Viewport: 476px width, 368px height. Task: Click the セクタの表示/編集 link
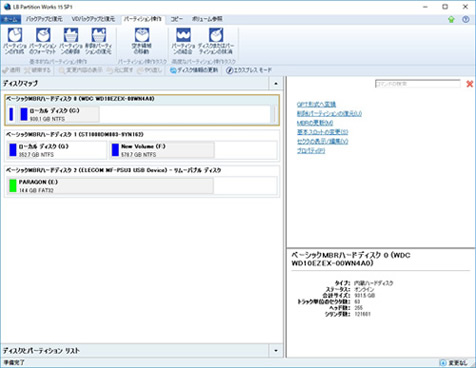tap(322, 141)
